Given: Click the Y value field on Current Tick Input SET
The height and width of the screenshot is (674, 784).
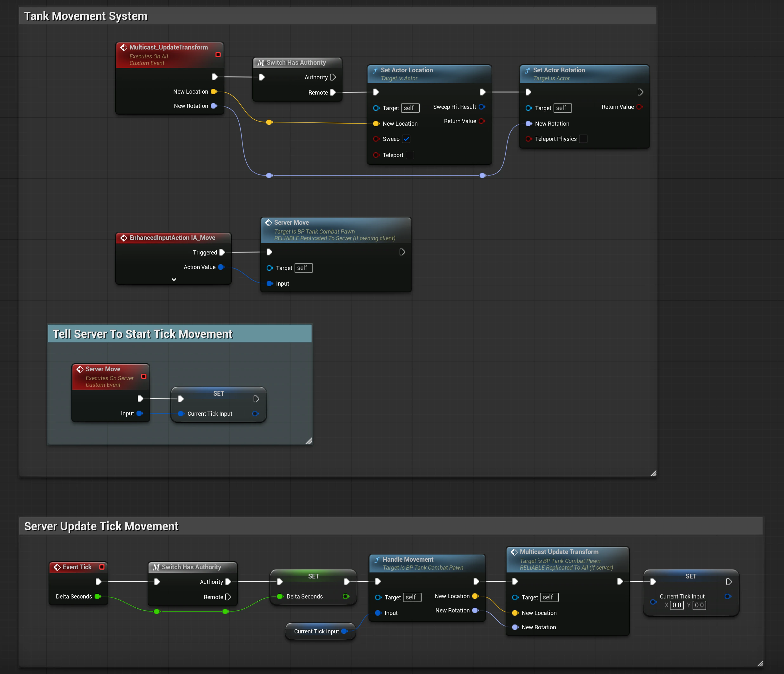Looking at the screenshot, I should point(700,605).
